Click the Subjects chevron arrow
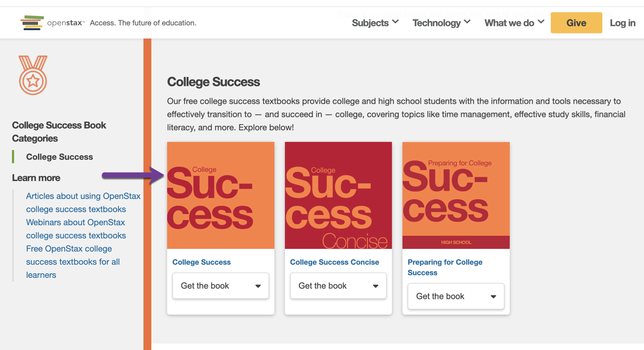 coord(396,23)
